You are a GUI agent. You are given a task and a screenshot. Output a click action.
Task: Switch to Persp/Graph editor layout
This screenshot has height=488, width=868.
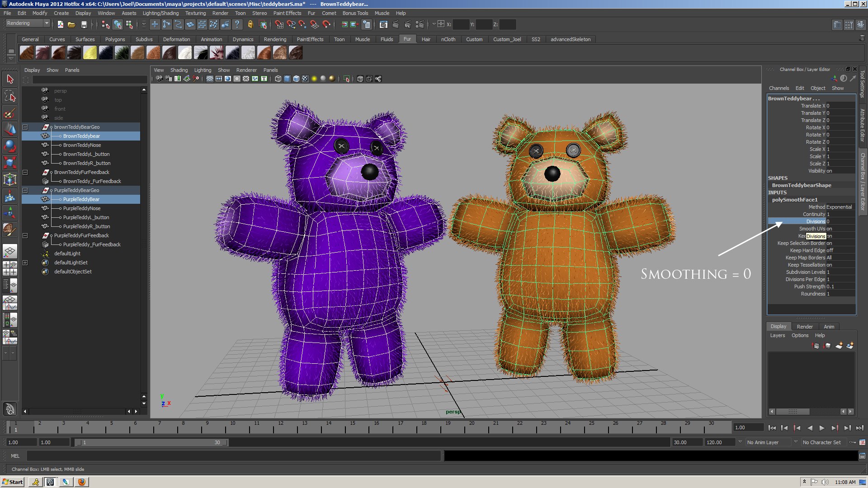pos(10,302)
